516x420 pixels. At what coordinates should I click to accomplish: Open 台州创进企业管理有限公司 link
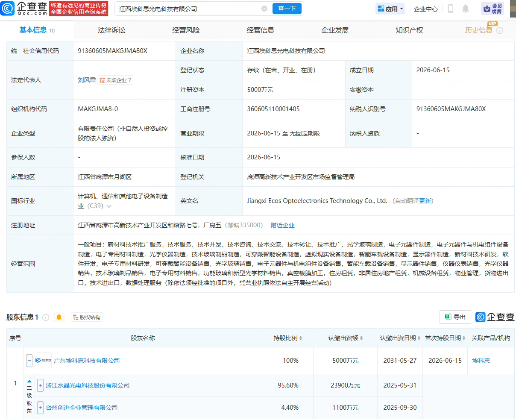click(x=82, y=408)
